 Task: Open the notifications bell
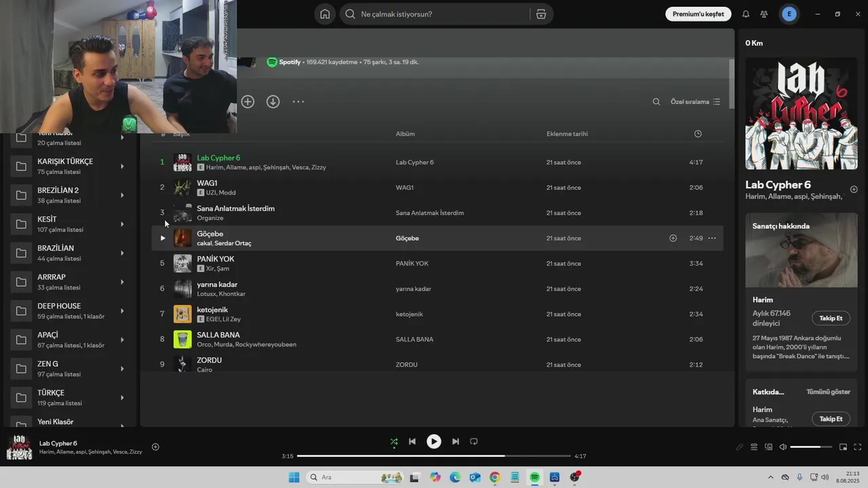[x=746, y=14]
